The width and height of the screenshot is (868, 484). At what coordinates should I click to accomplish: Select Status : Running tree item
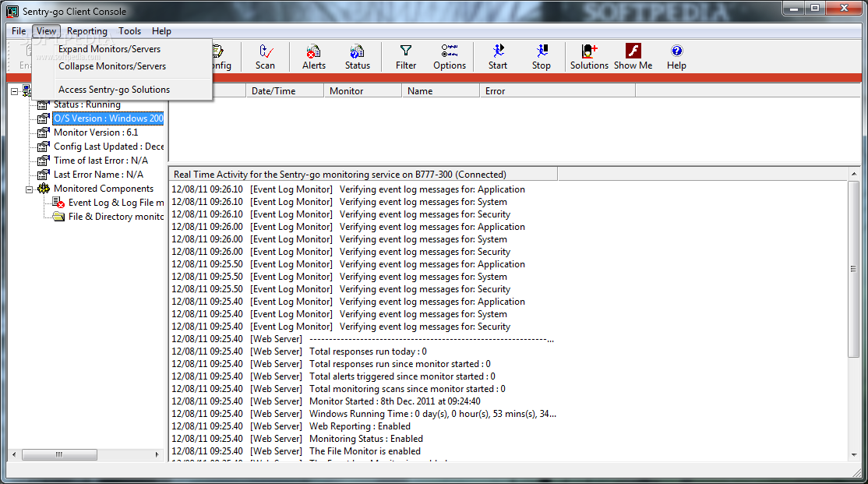point(87,104)
